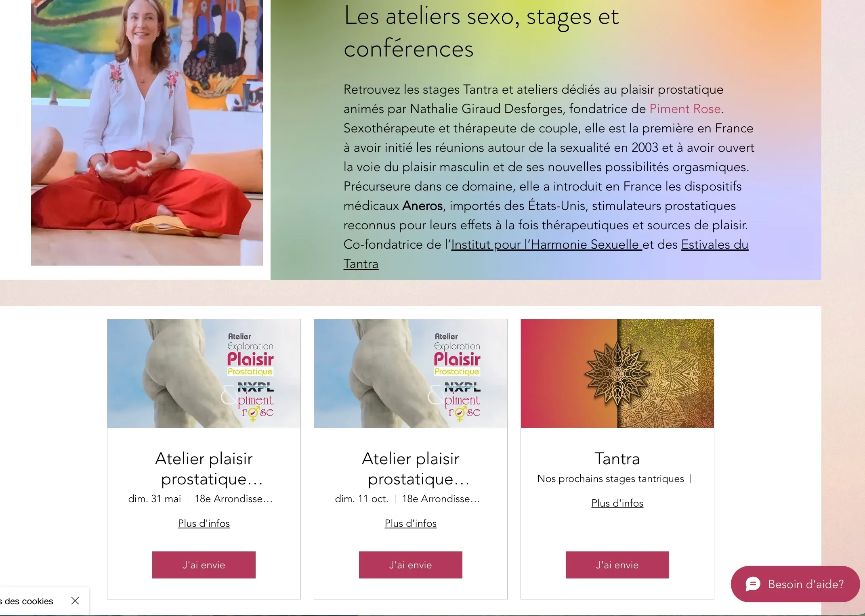Viewport: 865px width, 616px height.
Task: Click the photo of Nathalie seated cross-legged
Action: coord(147,133)
